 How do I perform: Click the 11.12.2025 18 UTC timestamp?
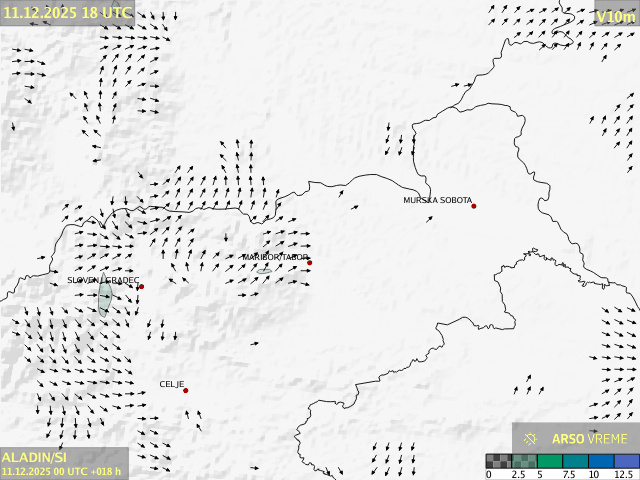click(67, 12)
